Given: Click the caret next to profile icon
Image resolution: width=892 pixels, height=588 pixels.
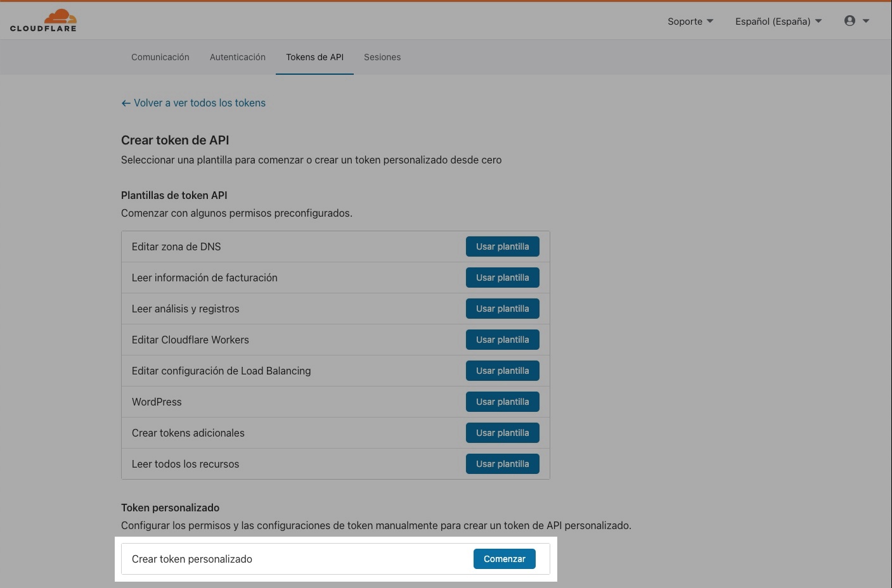Looking at the screenshot, I should pos(866,21).
